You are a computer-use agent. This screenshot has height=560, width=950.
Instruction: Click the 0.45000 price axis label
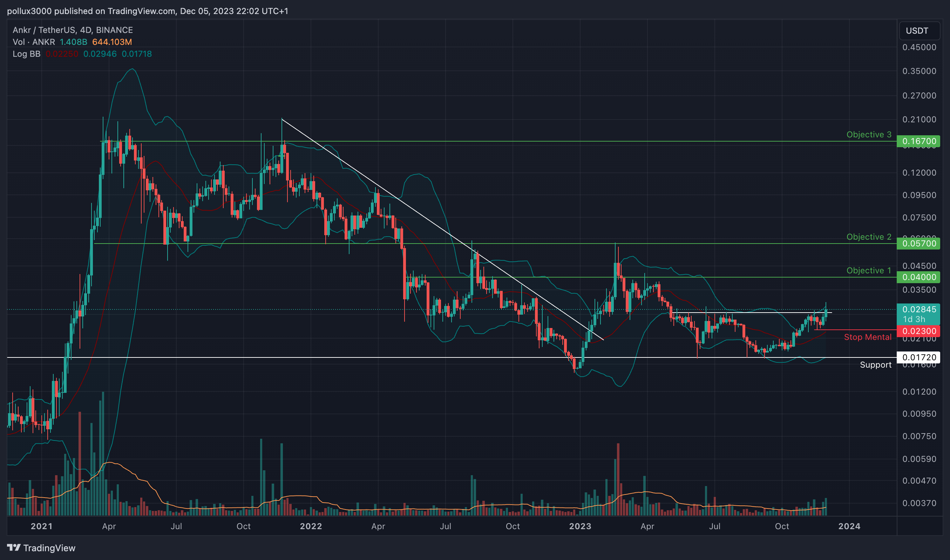(919, 47)
